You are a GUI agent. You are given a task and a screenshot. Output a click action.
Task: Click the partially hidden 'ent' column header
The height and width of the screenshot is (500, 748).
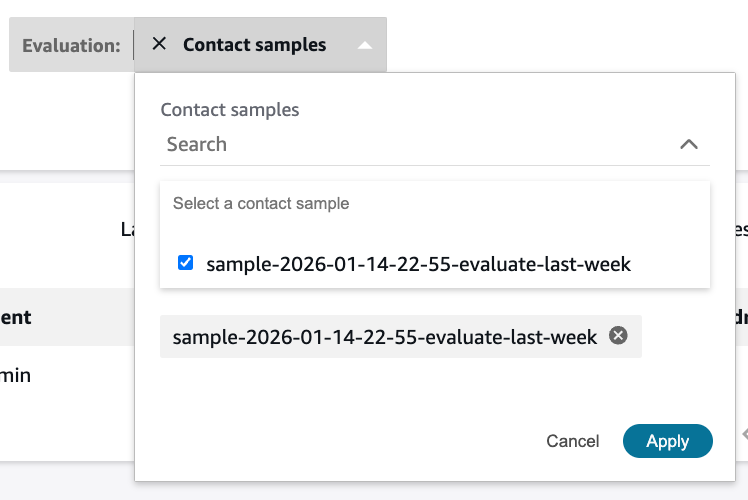coord(17,317)
